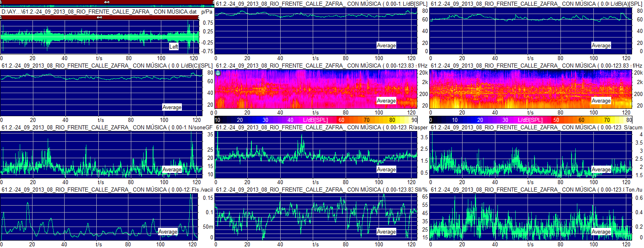Viewport: 644px width, 248px height.
Task: Click the Average label in the Ton/tu tonality plot
Action: (x=601, y=232)
